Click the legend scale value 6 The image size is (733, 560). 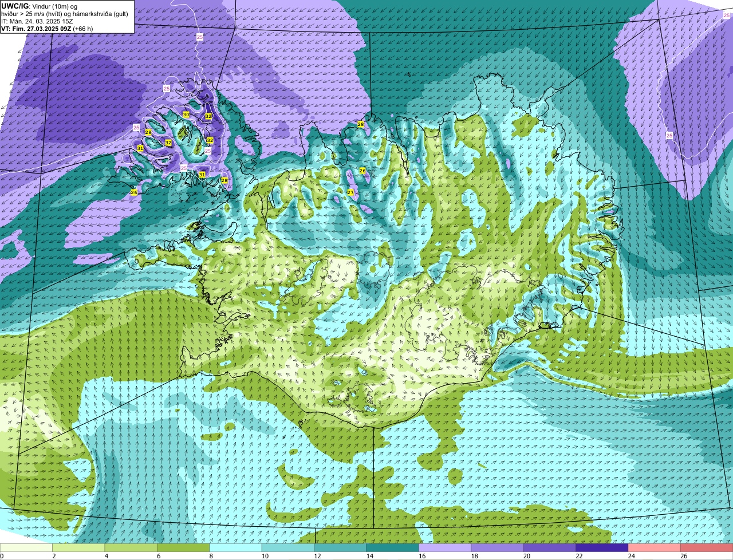(158, 556)
